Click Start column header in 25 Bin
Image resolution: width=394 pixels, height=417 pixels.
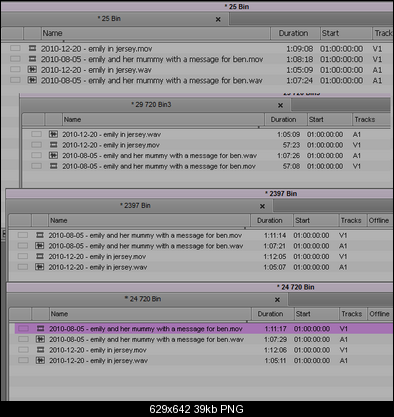(346, 33)
